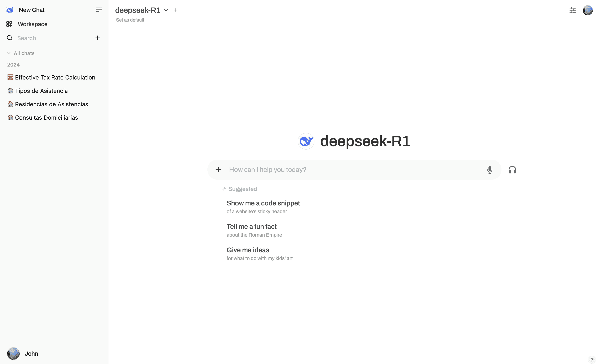Open the profile avatar menu top right
This screenshot has width=597, height=364.
588,10
